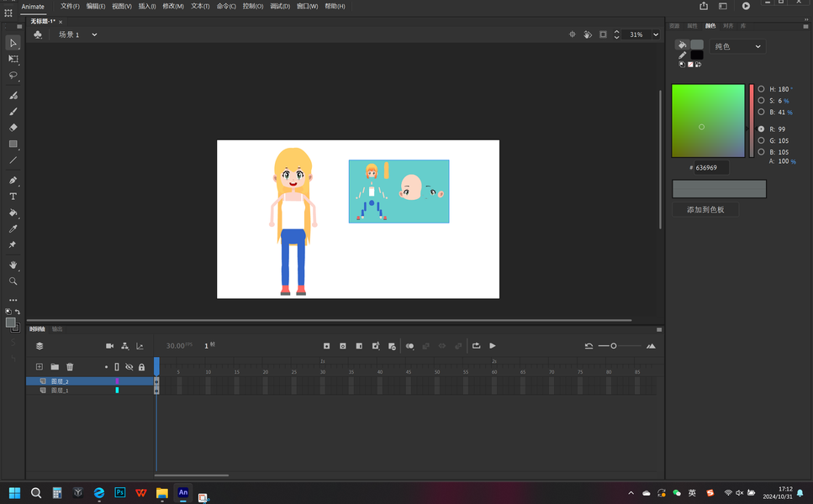
Task: Select the H hue radio button
Action: coord(761,89)
